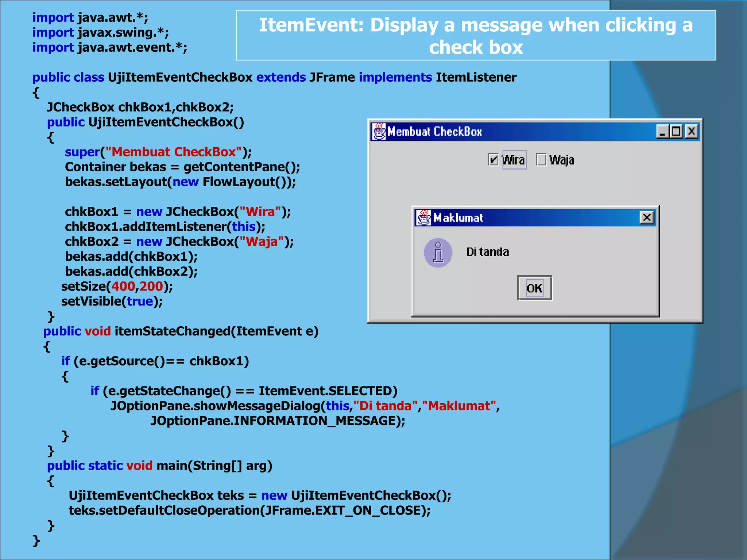
Task: Click "Container bekas = getContentPane();" line
Action: click(x=183, y=167)
